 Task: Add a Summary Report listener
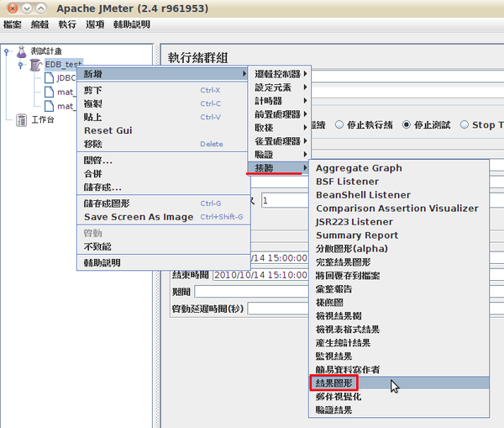click(x=399, y=235)
